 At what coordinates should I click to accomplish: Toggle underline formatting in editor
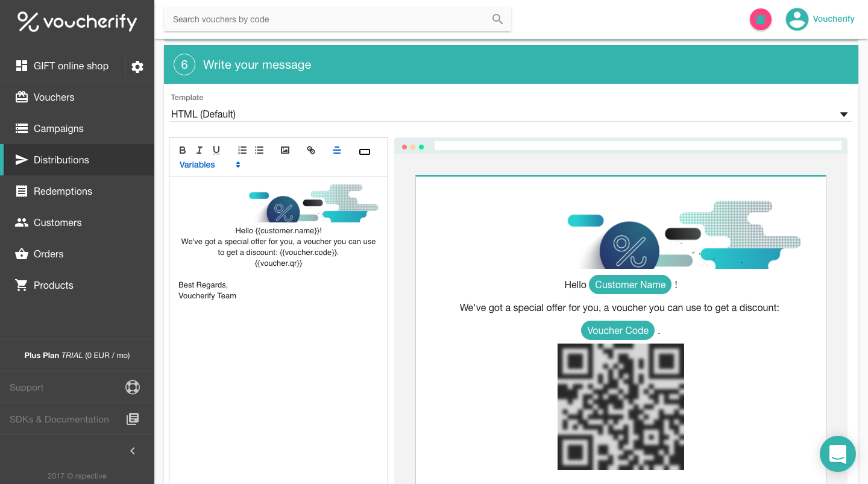tap(216, 150)
